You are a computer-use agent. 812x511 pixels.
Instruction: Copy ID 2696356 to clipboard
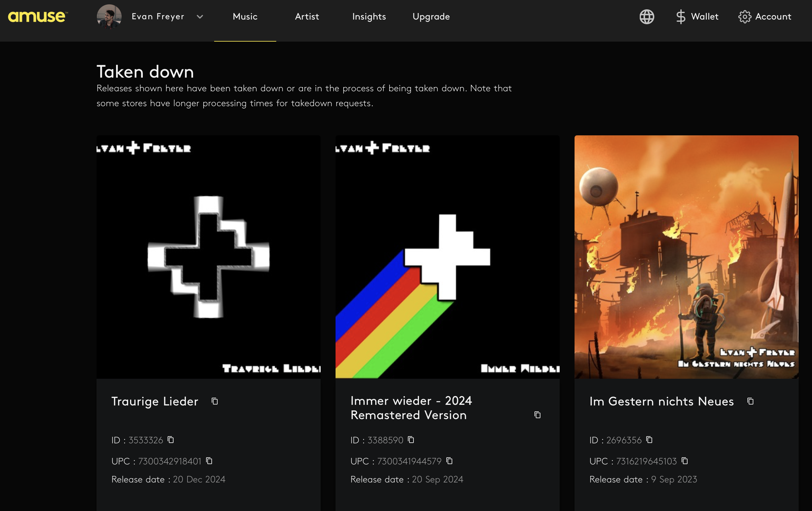click(649, 440)
